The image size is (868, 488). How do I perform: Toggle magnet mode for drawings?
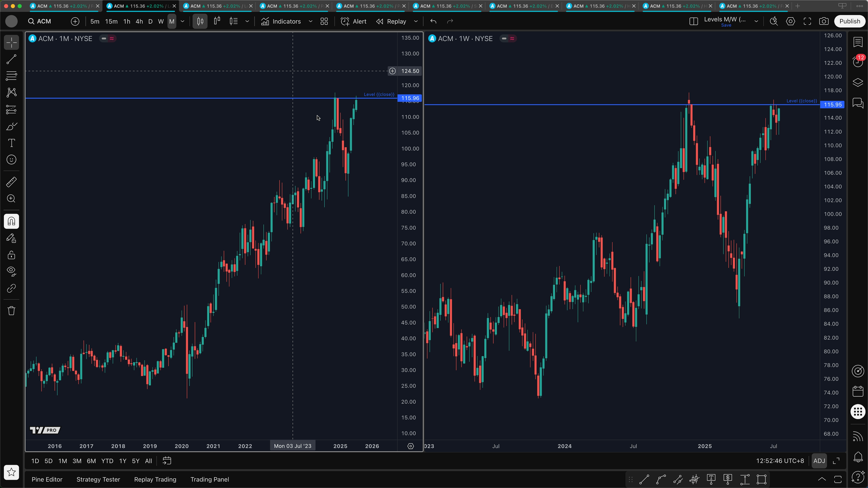(12, 221)
